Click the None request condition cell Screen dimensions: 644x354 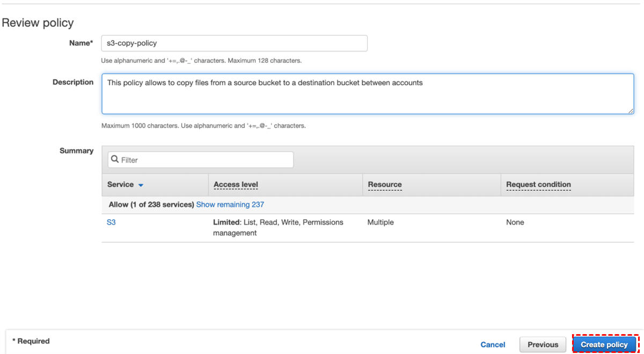pyautogui.click(x=515, y=222)
